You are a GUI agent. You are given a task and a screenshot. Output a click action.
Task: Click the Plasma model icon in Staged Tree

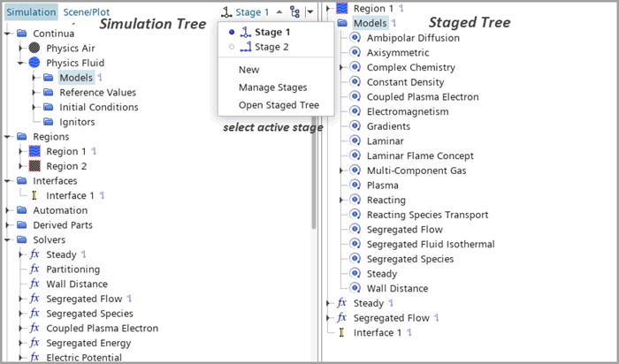[355, 186]
